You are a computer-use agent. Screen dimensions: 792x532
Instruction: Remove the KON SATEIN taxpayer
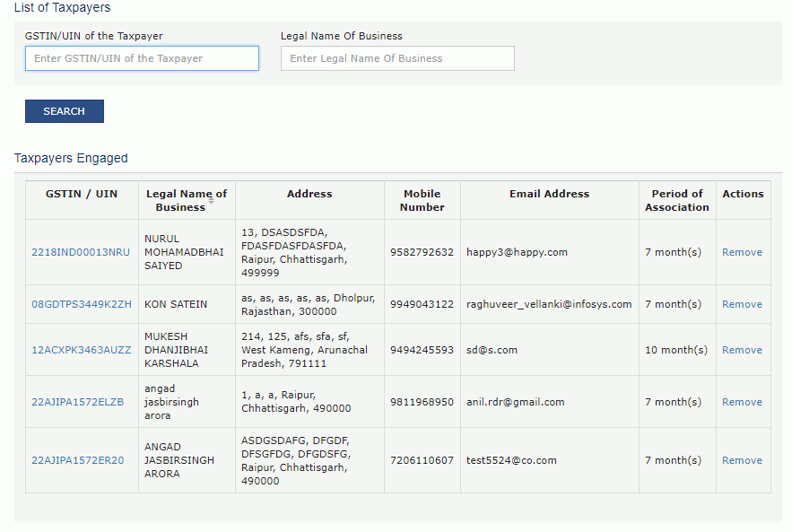[742, 304]
